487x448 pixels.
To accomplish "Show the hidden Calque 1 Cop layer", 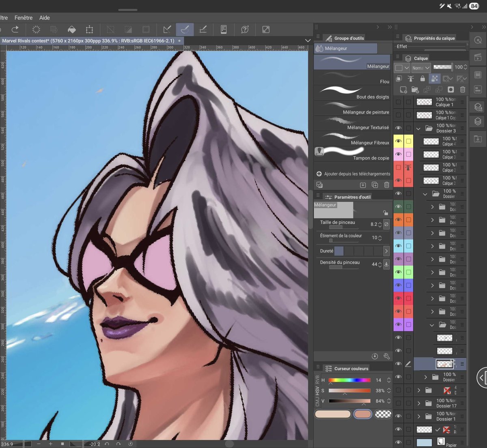I will [x=398, y=115].
